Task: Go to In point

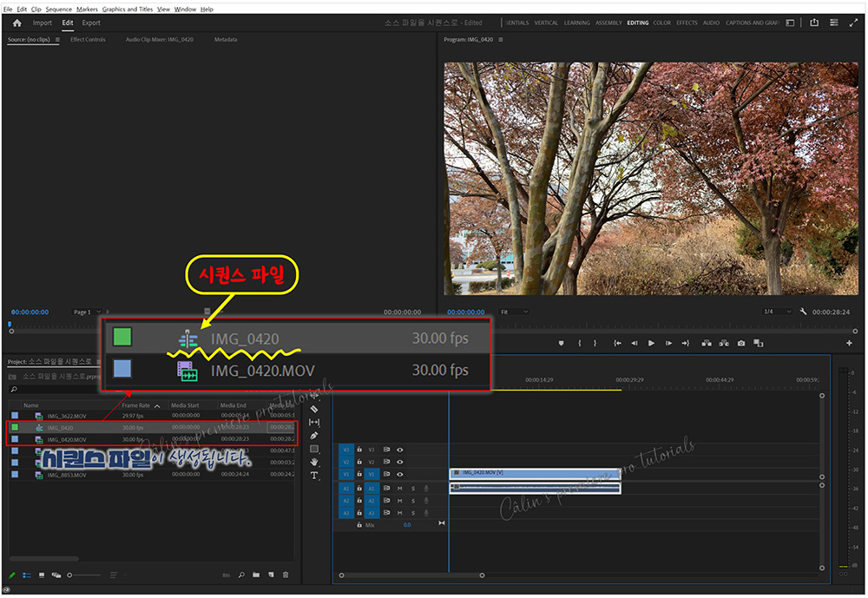Action: [x=617, y=344]
